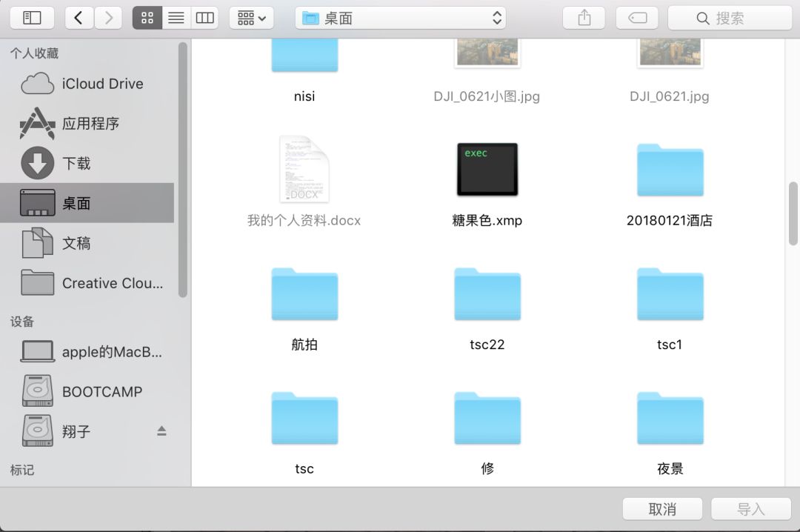The width and height of the screenshot is (800, 532).
Task: Open the grouping options dropdown
Action: [251, 17]
